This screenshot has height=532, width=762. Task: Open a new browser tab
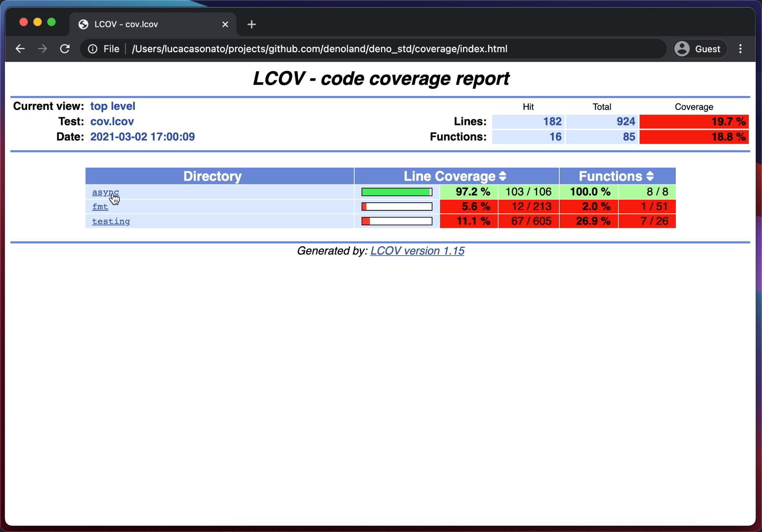251,24
